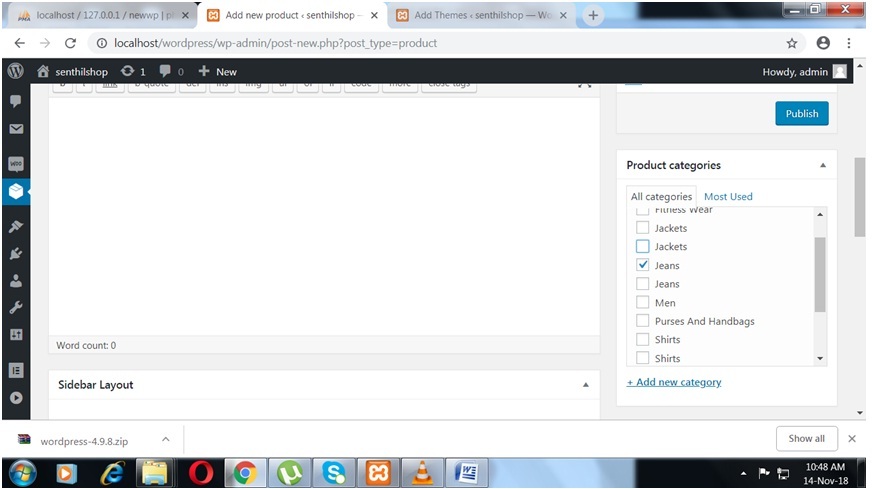Screen dimensions: 872x489
Task: Open the WooCommerce menu in the sidebar
Action: click(16, 164)
